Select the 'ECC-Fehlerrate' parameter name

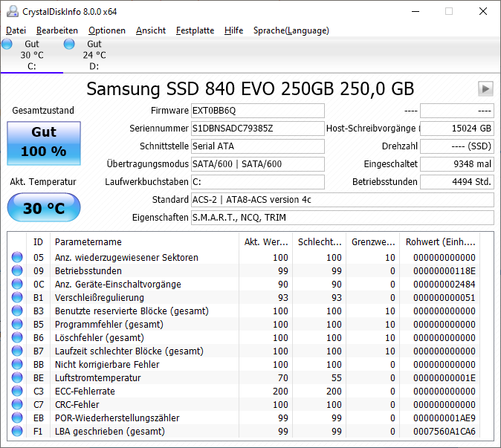85,391
